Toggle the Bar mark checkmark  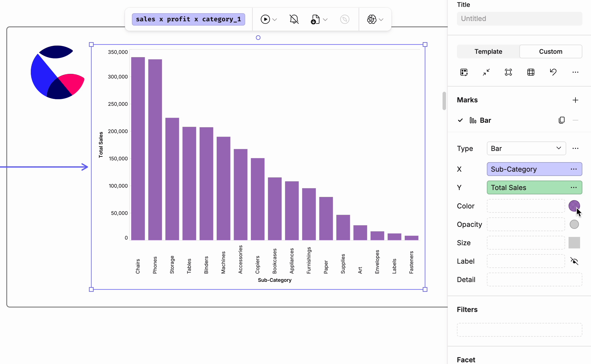tap(460, 120)
